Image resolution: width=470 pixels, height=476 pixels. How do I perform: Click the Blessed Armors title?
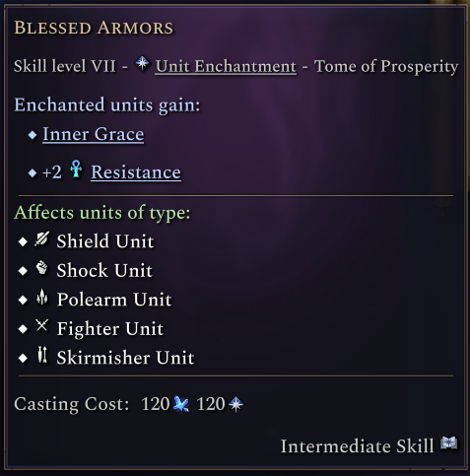(94, 28)
